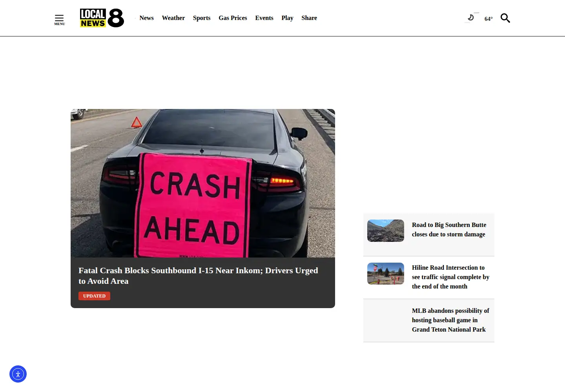Open the Fatal Crash I-15 headline

pos(198,276)
